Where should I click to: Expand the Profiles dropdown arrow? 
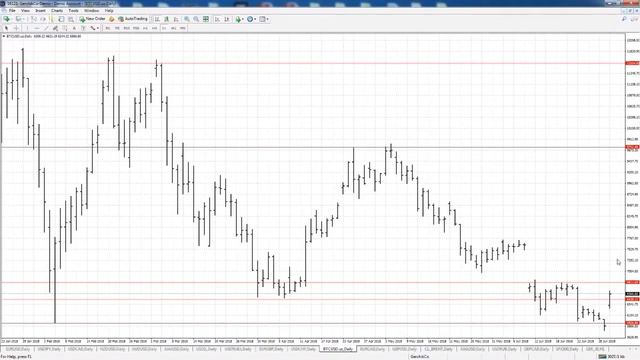[x=24, y=19]
